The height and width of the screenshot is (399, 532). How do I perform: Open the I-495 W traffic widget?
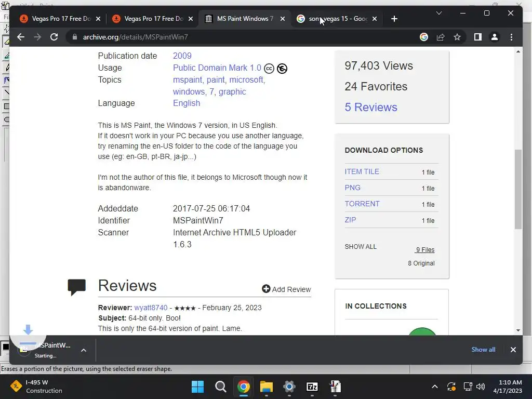click(x=36, y=387)
